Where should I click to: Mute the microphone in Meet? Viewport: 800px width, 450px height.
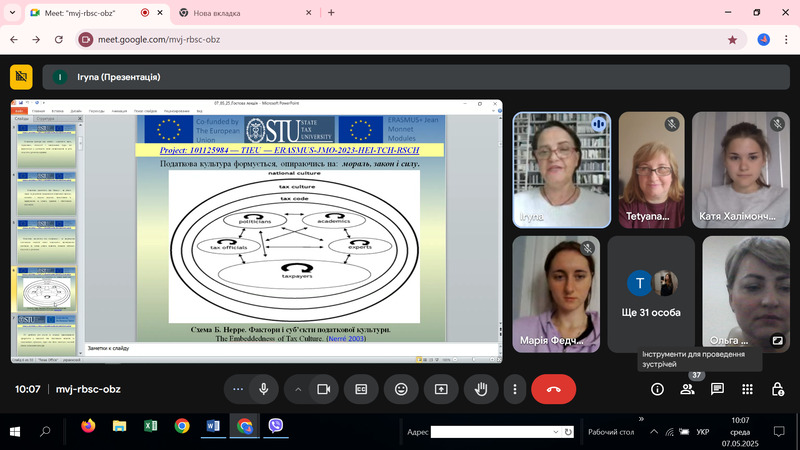pyautogui.click(x=264, y=389)
